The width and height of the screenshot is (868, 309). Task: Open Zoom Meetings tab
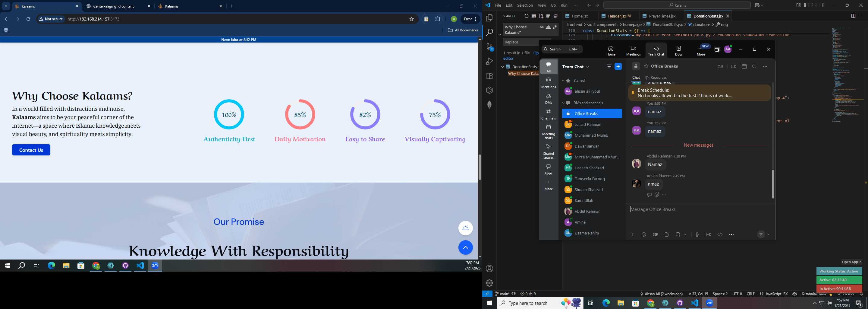[633, 51]
